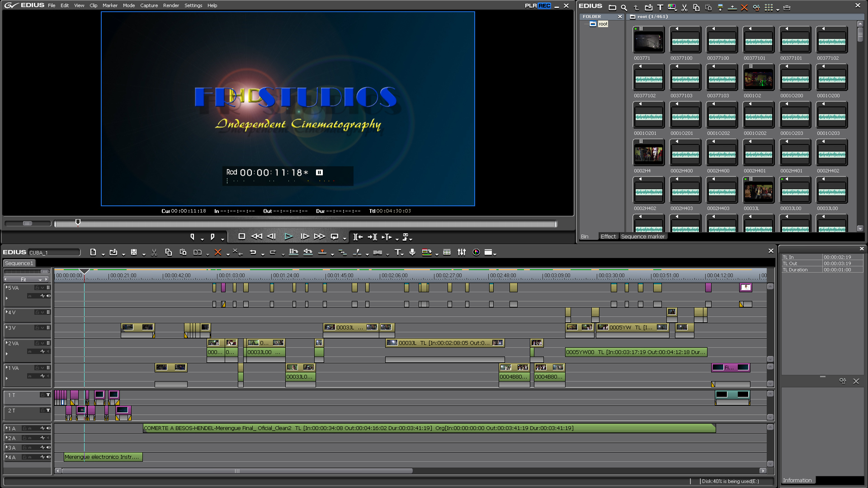Set In point in the player
Screen dimensions: 868x488
coord(193,237)
